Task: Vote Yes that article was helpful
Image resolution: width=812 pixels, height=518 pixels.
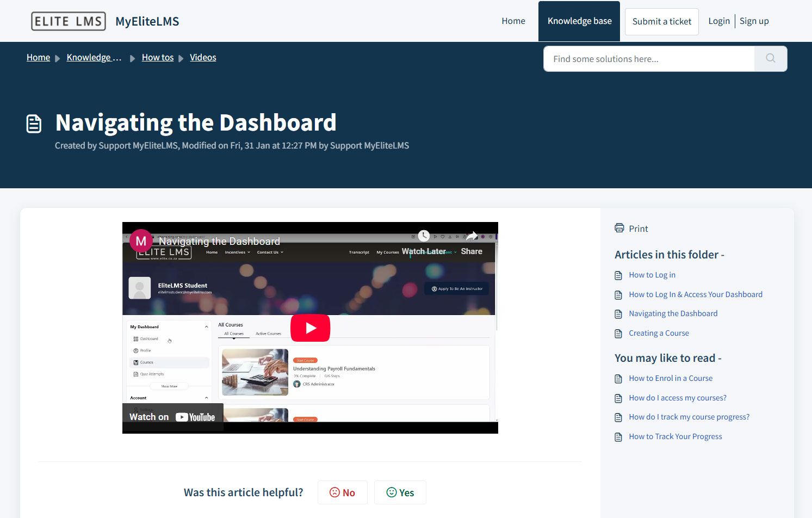Action: point(400,492)
